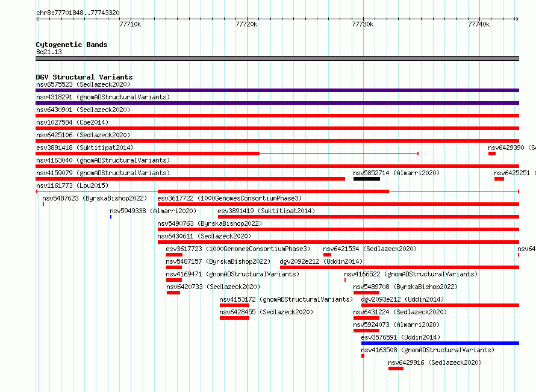Click the nsv6420733 (Sedlazeck2020) label
Image resolution: width=536 pixels, height=392 pixels.
[x=213, y=287]
